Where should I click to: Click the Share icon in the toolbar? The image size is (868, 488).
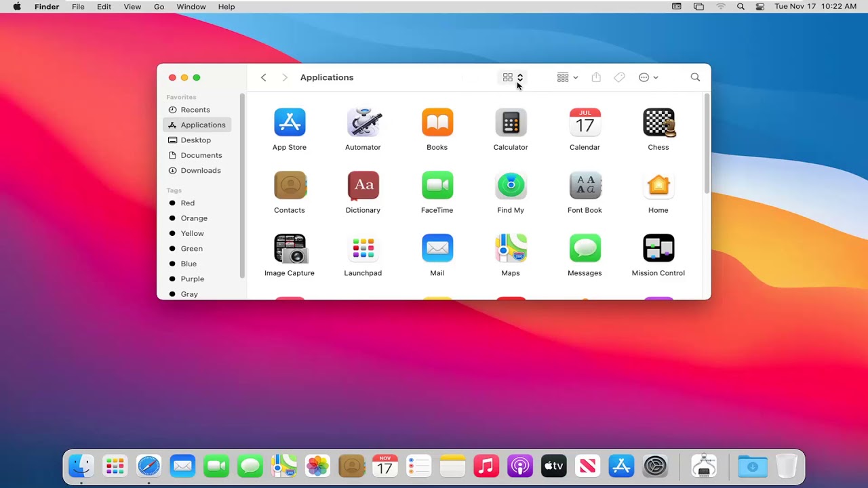595,77
